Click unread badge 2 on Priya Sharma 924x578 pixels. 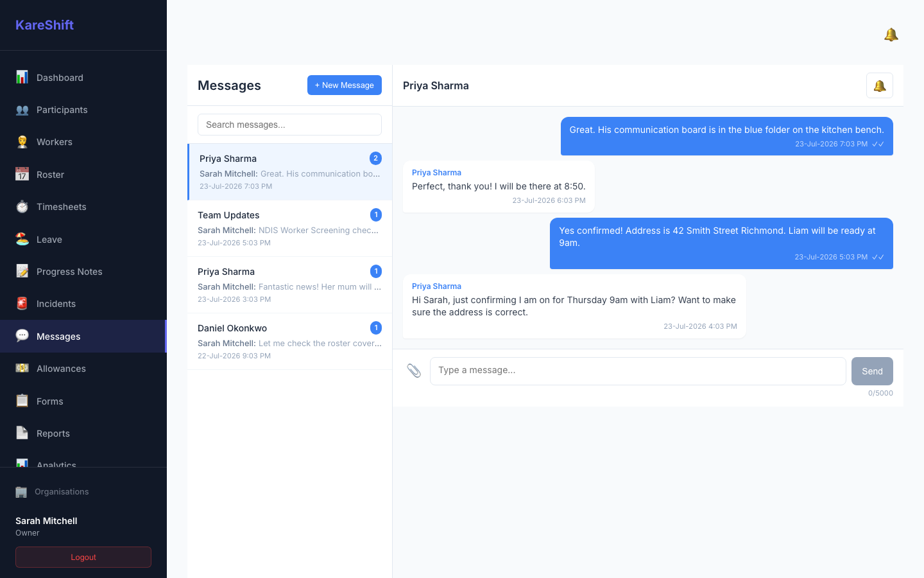(x=376, y=158)
